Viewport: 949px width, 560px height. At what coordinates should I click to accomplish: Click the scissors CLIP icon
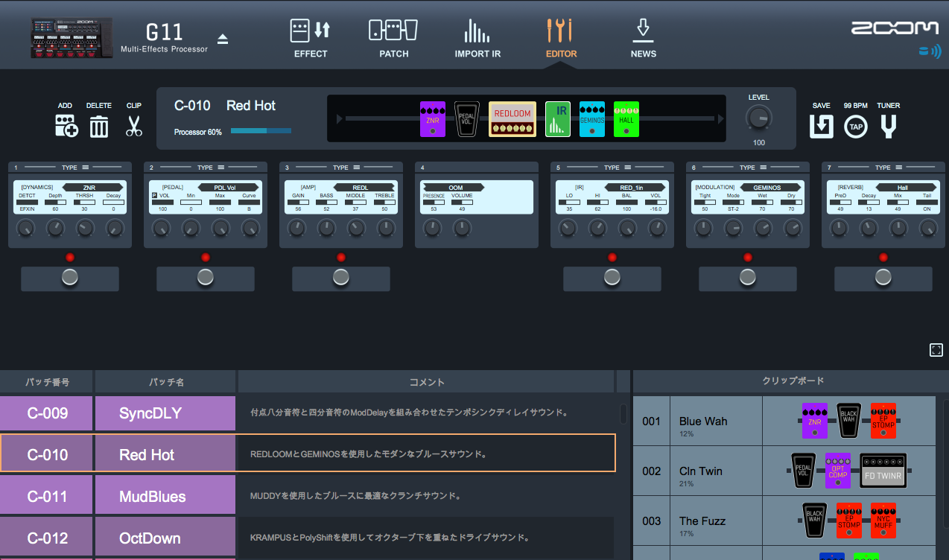(x=133, y=126)
